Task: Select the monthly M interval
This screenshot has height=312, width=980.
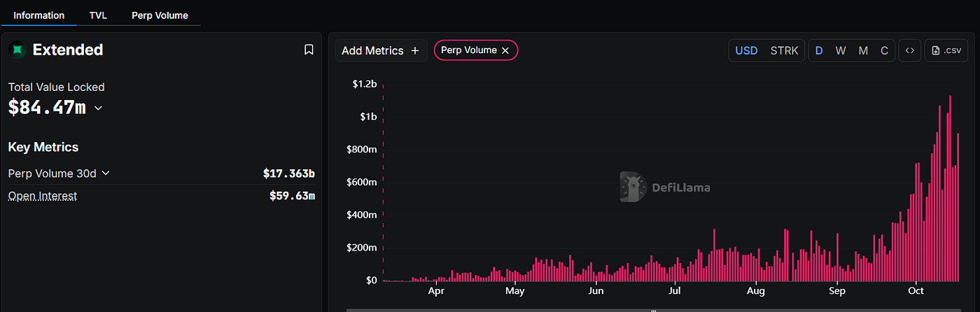Action: 863,50
